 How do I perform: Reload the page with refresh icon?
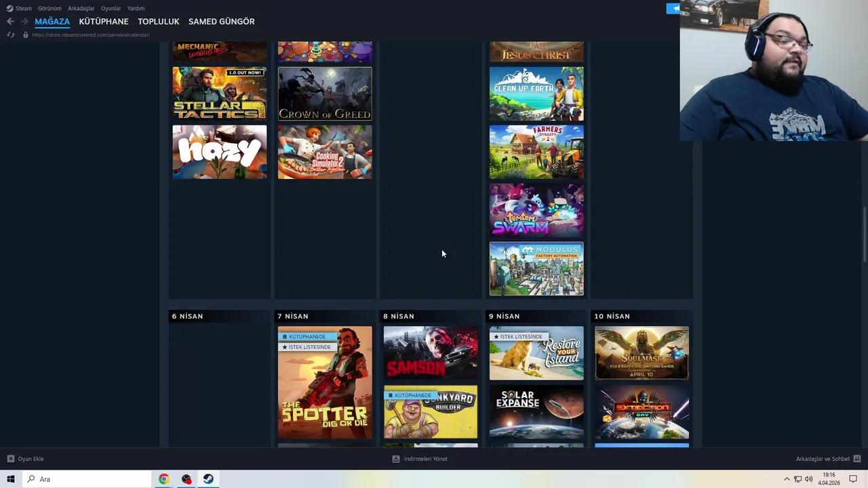click(x=11, y=35)
